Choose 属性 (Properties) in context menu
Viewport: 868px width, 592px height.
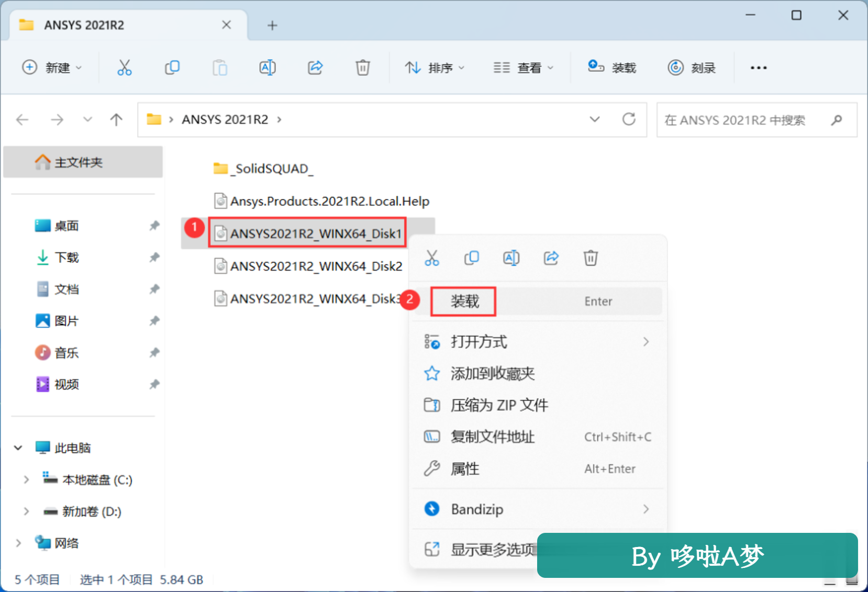tap(538, 469)
